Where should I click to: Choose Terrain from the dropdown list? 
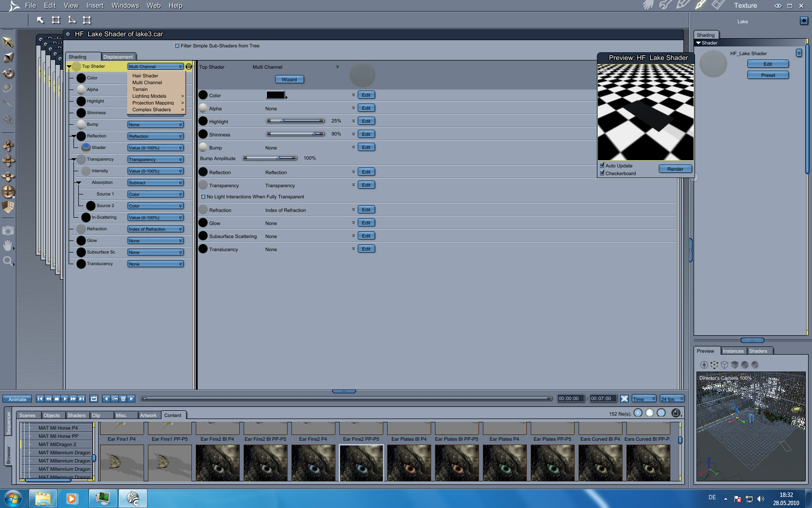tap(140, 90)
